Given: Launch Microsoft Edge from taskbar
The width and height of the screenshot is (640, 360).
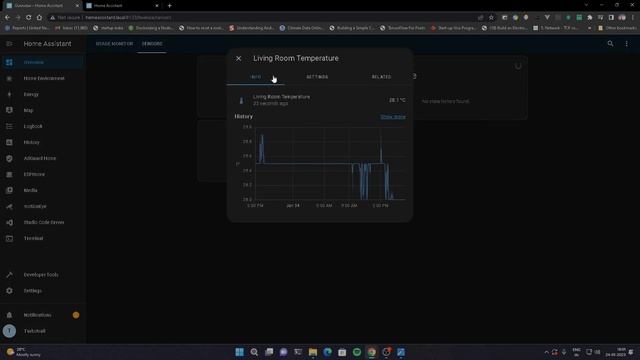Looking at the screenshot, I should [x=327, y=352].
